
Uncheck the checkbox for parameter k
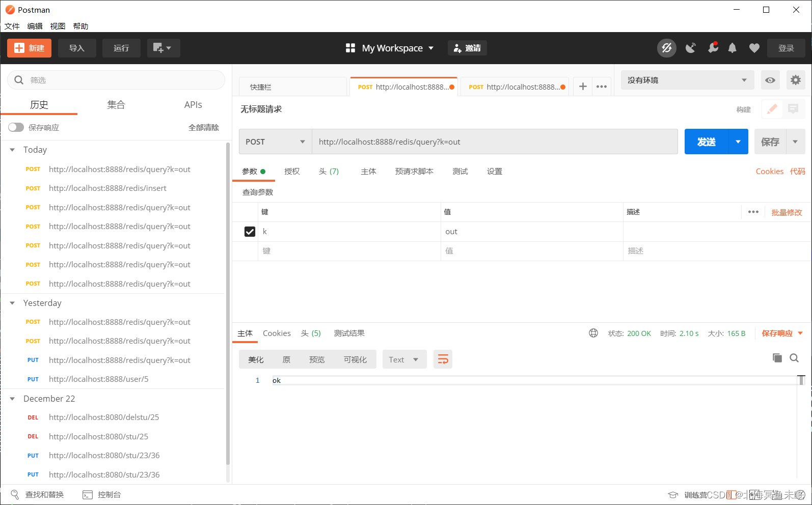coord(250,232)
